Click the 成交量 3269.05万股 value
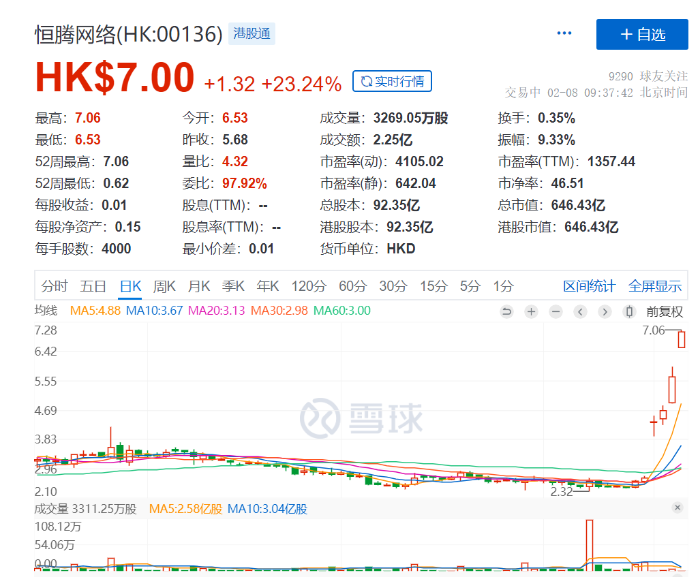This screenshot has width=700, height=577. coord(410,118)
